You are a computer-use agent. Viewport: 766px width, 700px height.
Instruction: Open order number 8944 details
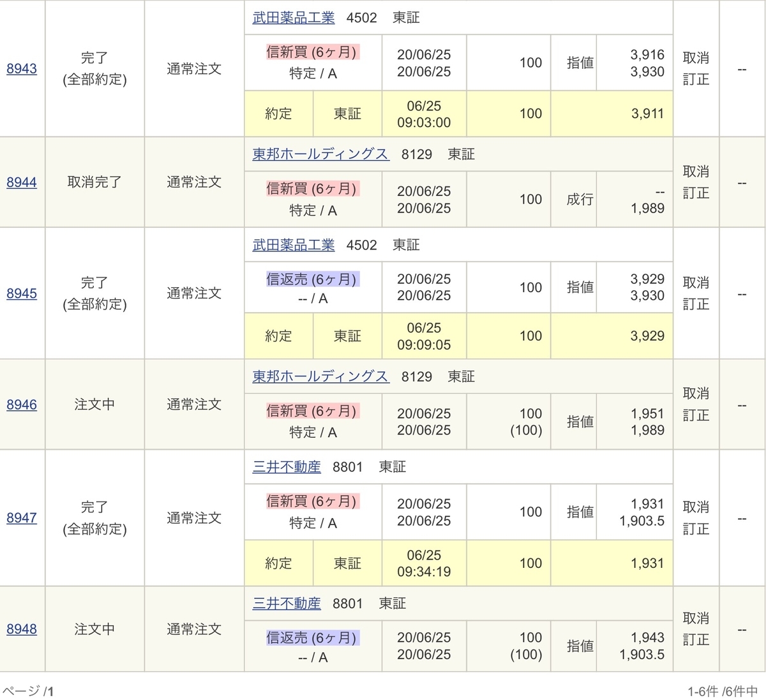click(22, 182)
